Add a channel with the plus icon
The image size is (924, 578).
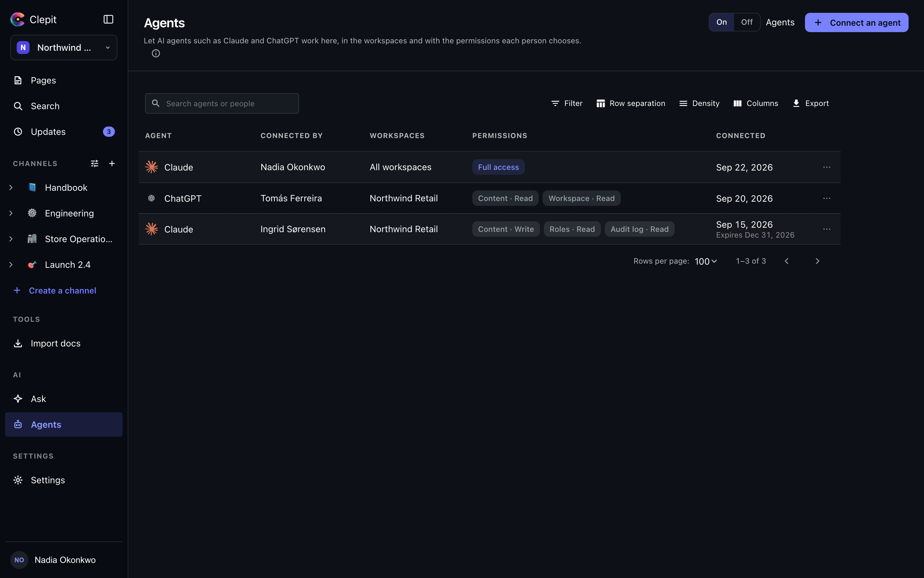[x=112, y=164]
